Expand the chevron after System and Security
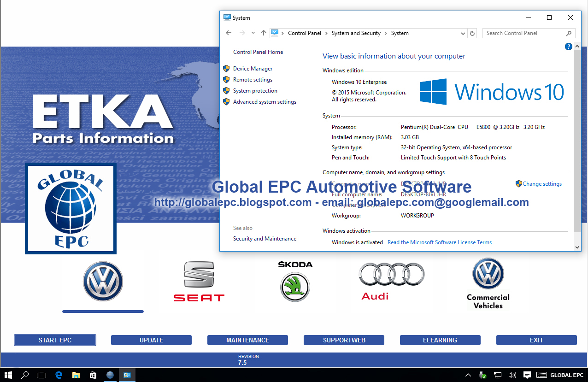The image size is (588, 382). coord(386,33)
